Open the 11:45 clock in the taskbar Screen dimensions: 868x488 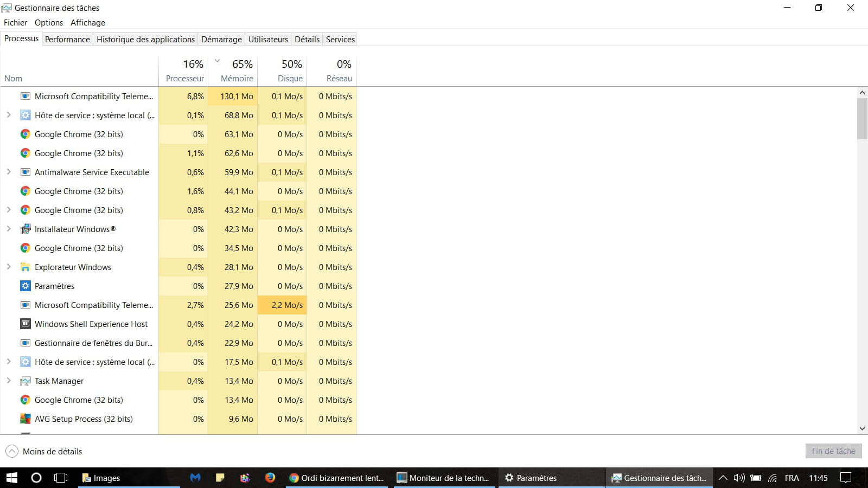pos(818,478)
